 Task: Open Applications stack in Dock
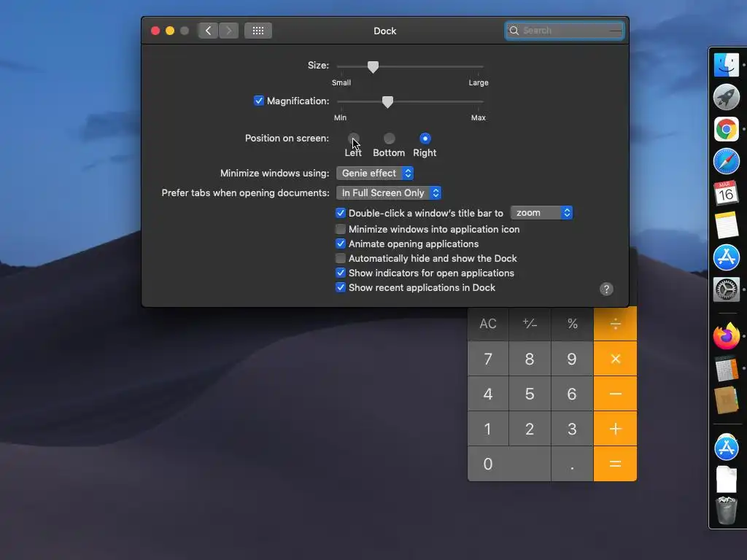726,447
